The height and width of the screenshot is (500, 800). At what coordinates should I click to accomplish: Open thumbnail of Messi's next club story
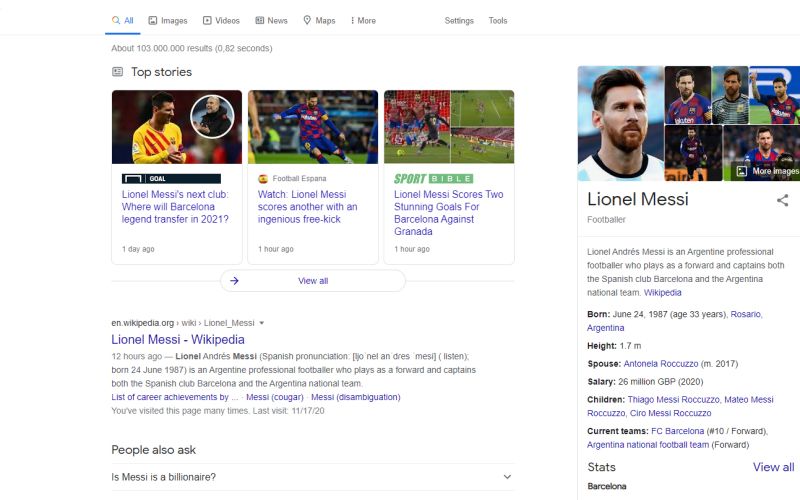coord(177,127)
